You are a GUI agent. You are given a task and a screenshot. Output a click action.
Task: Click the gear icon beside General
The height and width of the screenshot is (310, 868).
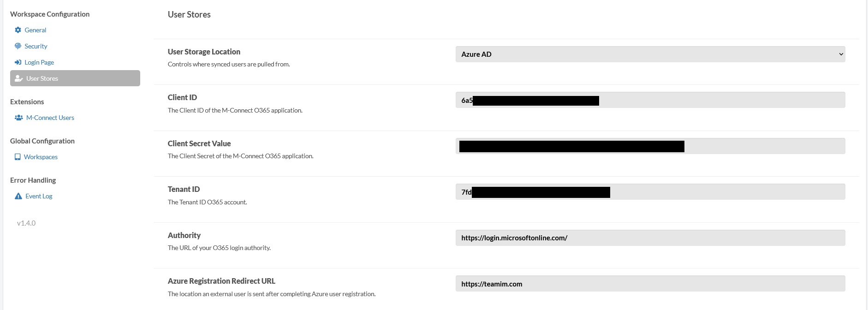coord(18,30)
